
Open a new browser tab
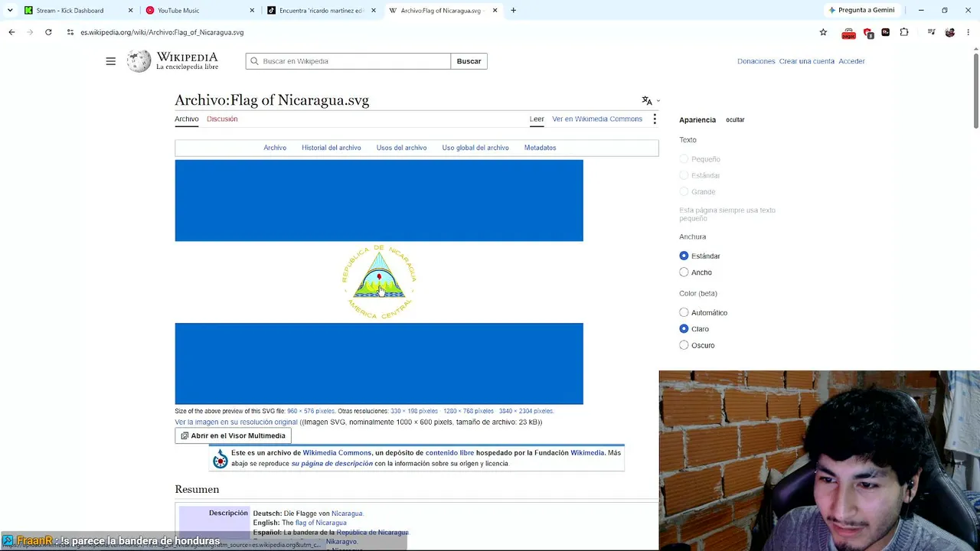[x=513, y=10]
